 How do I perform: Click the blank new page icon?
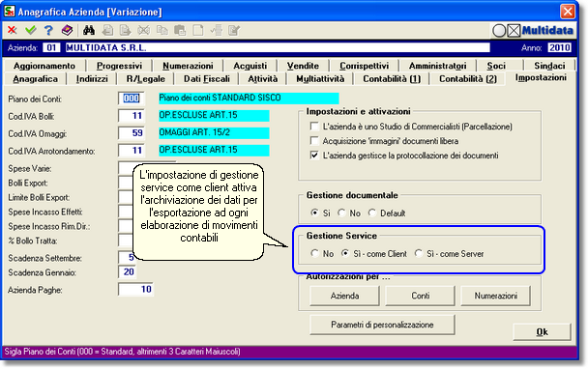pyautogui.click(x=198, y=30)
